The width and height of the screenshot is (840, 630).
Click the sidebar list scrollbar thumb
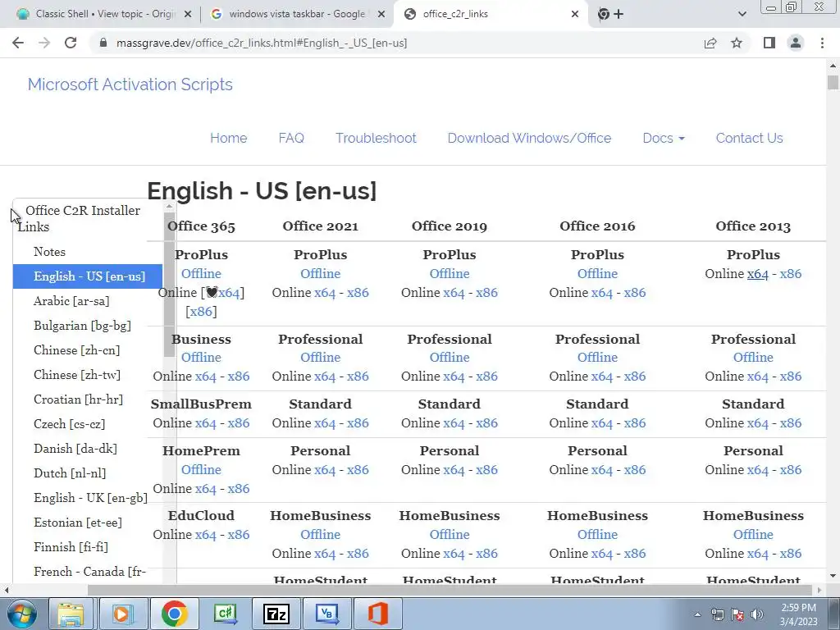(169, 284)
